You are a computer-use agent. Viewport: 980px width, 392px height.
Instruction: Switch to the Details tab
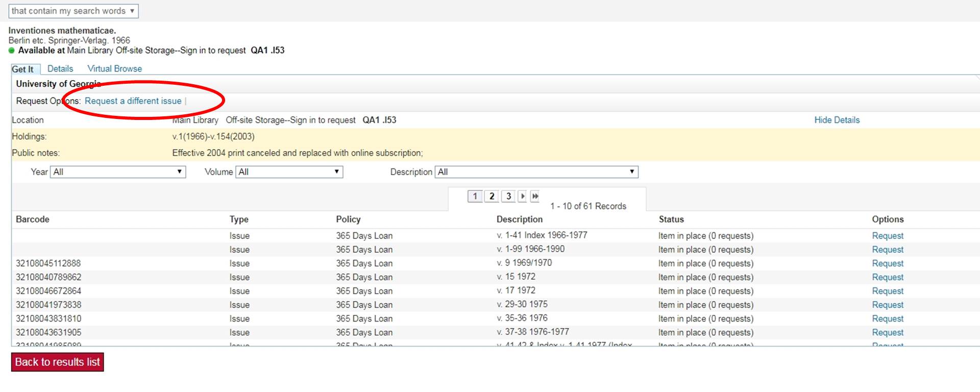(60, 68)
